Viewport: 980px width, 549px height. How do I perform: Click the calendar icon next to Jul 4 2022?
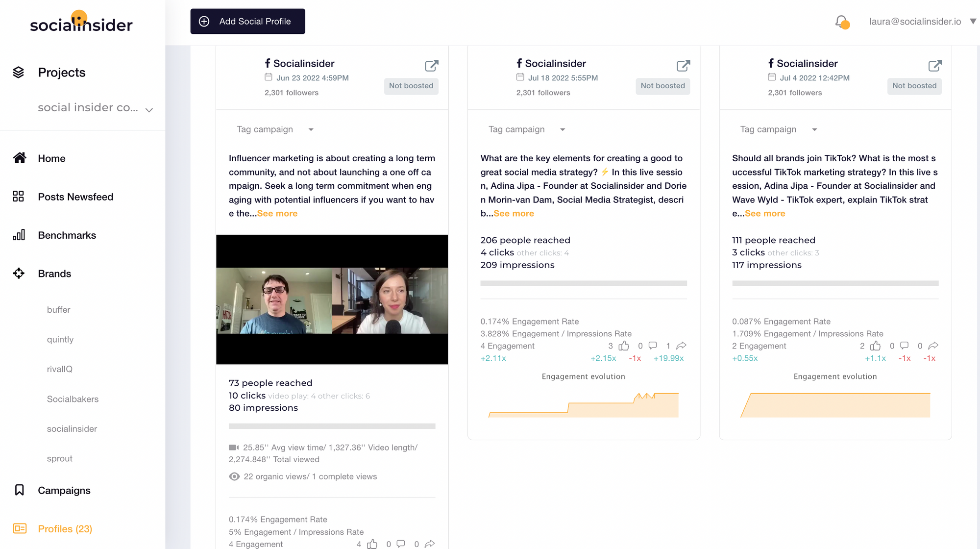coord(772,77)
